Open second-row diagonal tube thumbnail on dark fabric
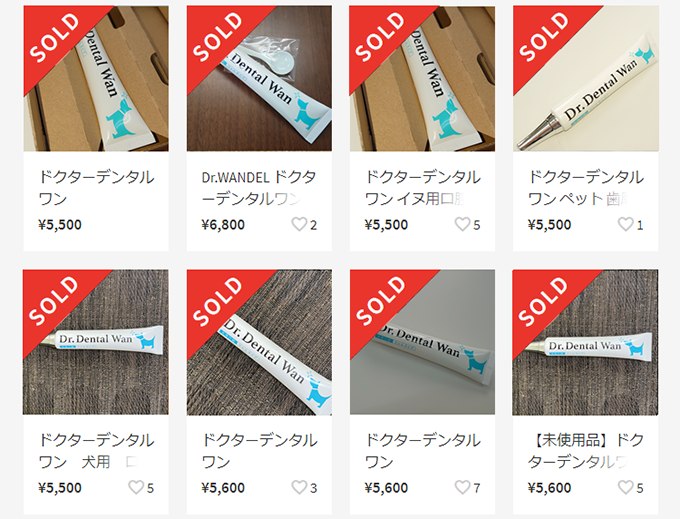680x519 pixels. coord(259,342)
